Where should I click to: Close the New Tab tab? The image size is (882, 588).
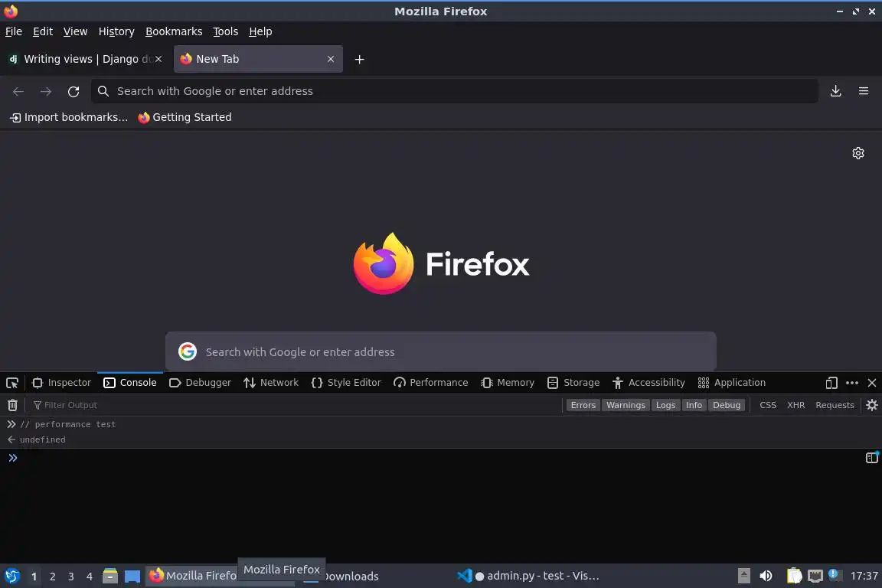point(331,59)
